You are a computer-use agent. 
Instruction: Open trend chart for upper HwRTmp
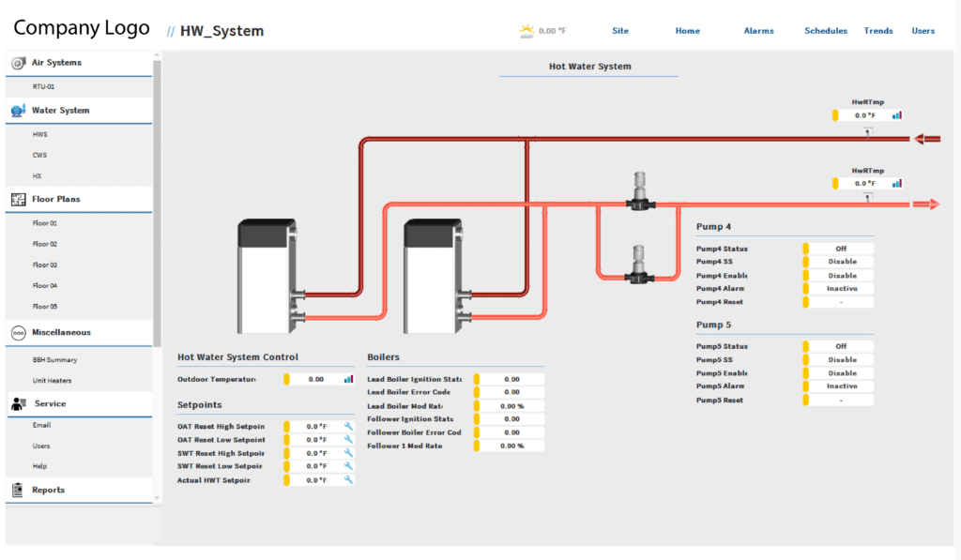[896, 115]
